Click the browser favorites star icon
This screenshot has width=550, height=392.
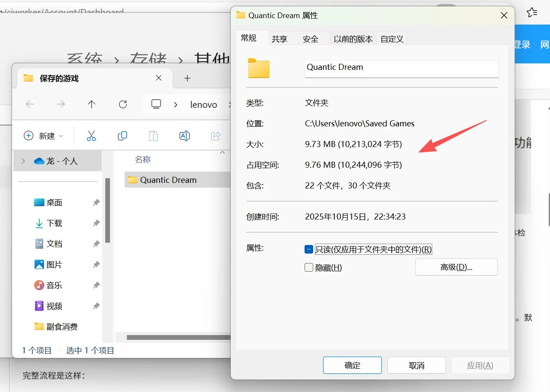tap(532, 12)
